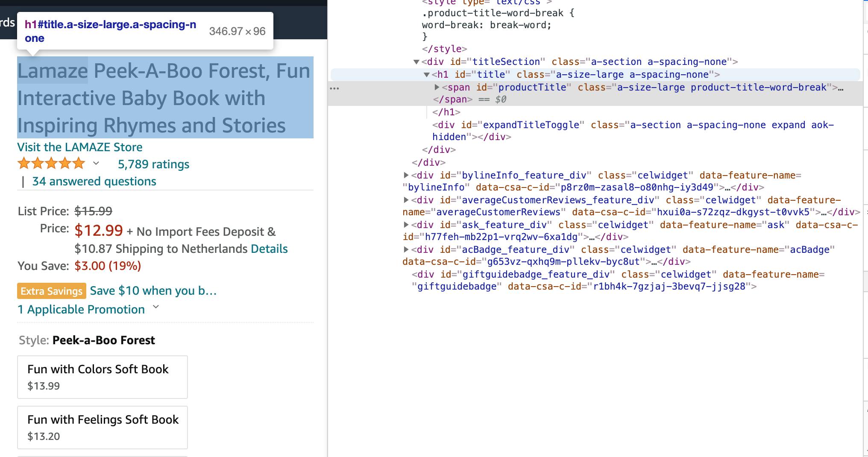Click the h1#title element tooltip label
This screenshot has height=457, width=868.
coord(111,31)
